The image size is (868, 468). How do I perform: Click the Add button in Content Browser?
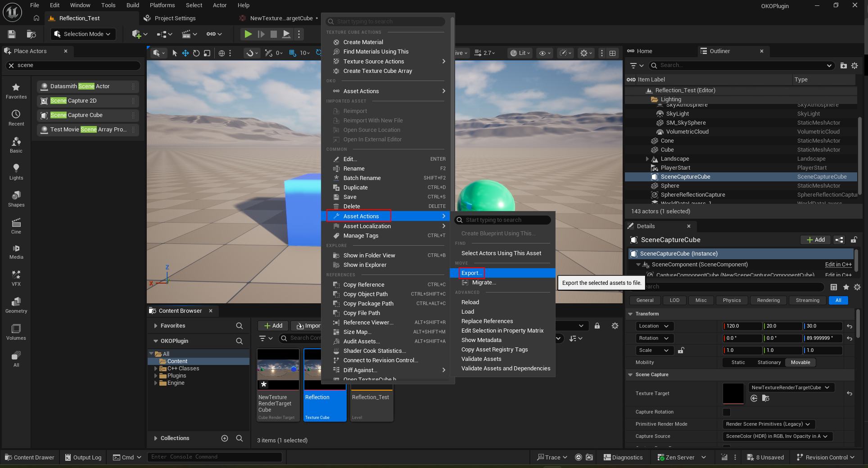coord(273,326)
